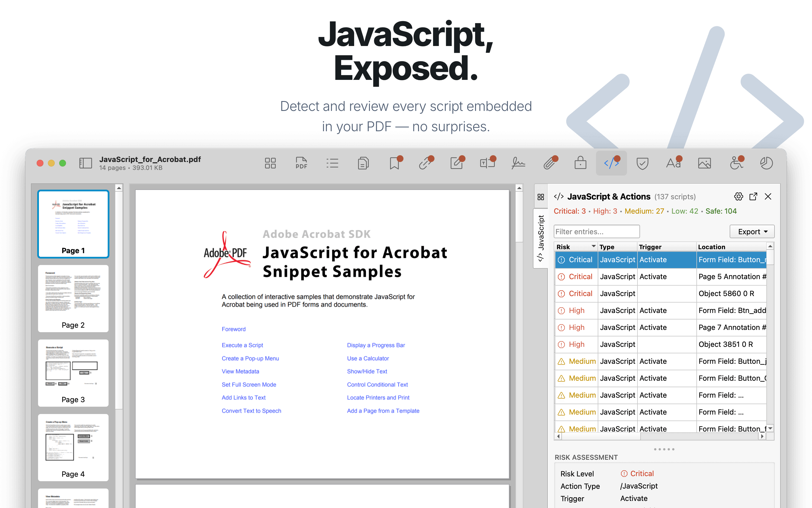Open the pages/documents icon
Screen dimensions: 812x508
pos(363,163)
